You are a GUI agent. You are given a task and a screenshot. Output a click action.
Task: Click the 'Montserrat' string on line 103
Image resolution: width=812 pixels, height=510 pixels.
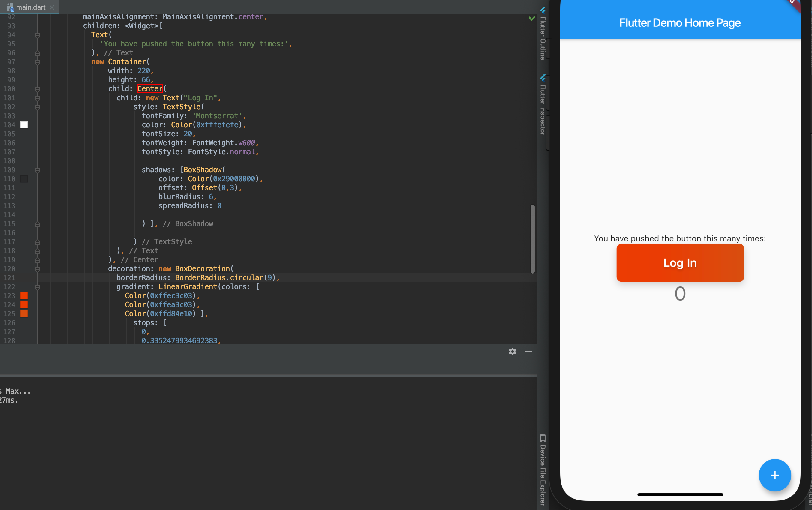point(217,115)
